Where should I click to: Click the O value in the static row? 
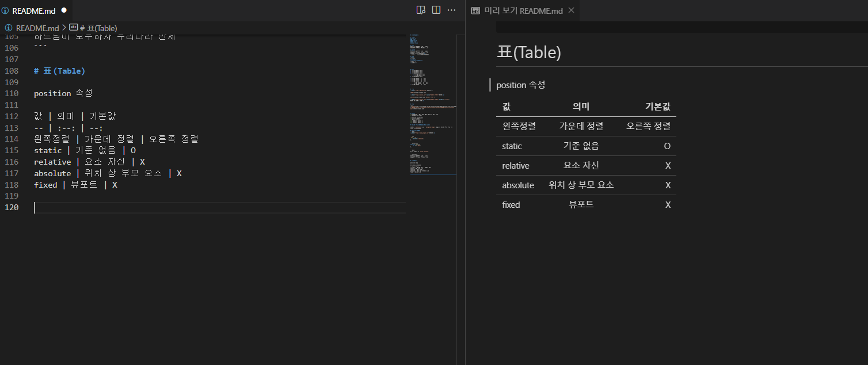coord(667,146)
